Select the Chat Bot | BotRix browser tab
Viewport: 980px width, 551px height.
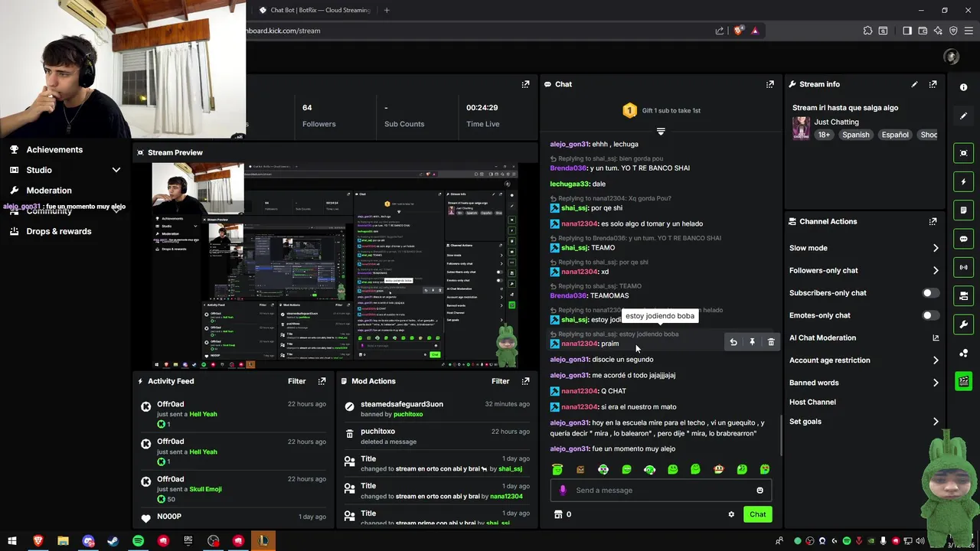point(314,10)
